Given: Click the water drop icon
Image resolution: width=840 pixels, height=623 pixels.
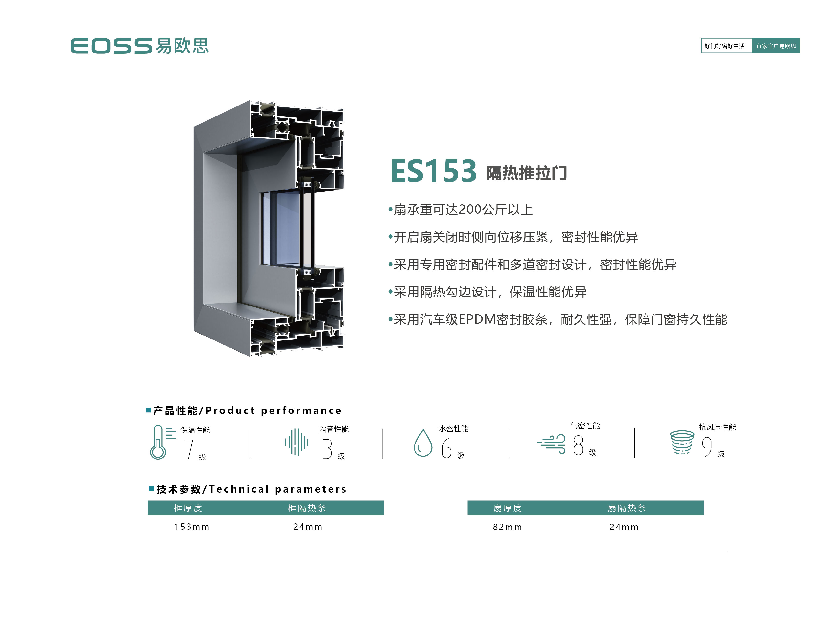Looking at the screenshot, I should pos(423,443).
